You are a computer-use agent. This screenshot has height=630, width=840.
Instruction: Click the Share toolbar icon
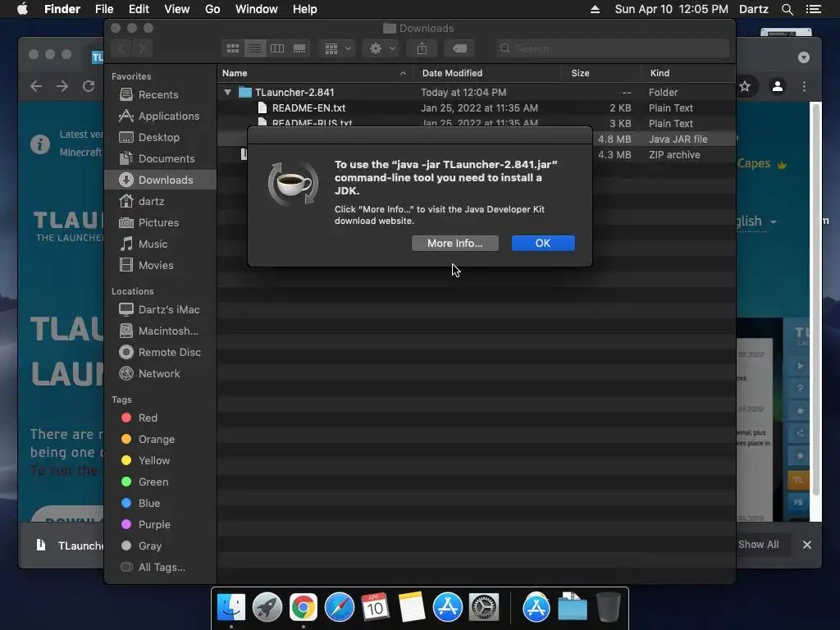click(x=422, y=48)
